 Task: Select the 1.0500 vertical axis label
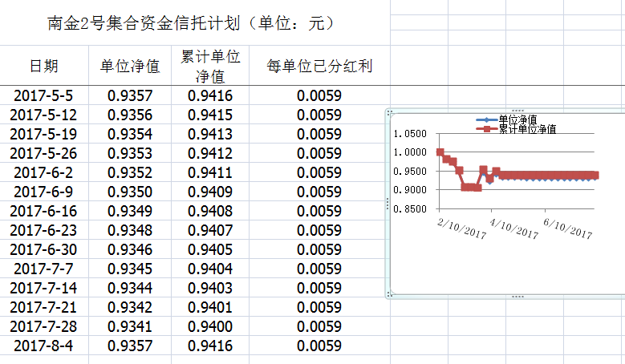click(412, 134)
